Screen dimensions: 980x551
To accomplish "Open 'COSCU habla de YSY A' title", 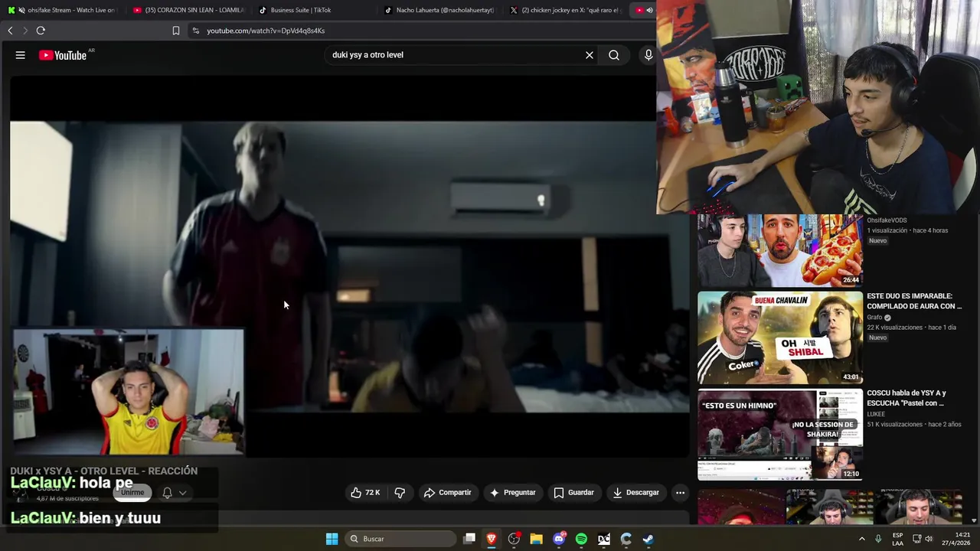I will pyautogui.click(x=906, y=398).
